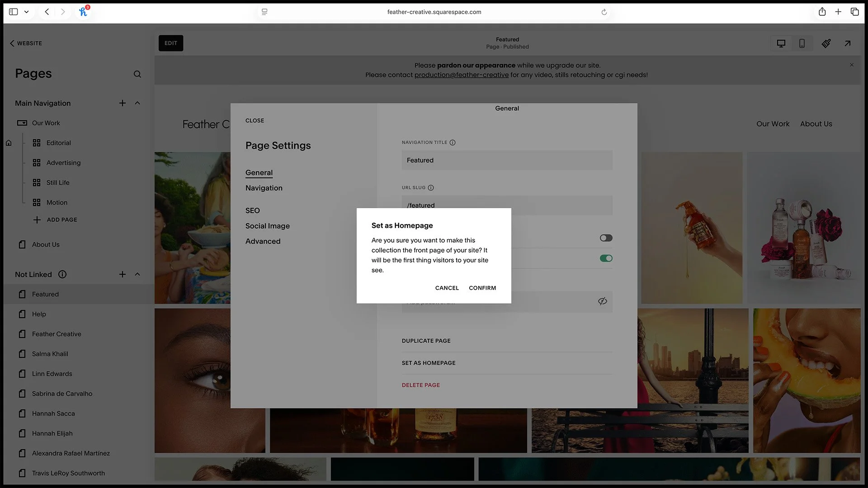The image size is (868, 488).
Task: Toggle the enabled green switch off
Action: click(606, 258)
